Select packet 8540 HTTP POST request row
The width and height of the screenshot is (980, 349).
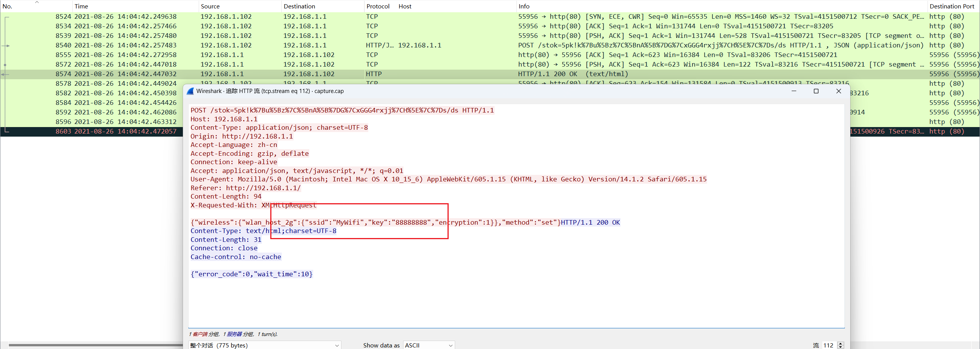pyautogui.click(x=115, y=45)
